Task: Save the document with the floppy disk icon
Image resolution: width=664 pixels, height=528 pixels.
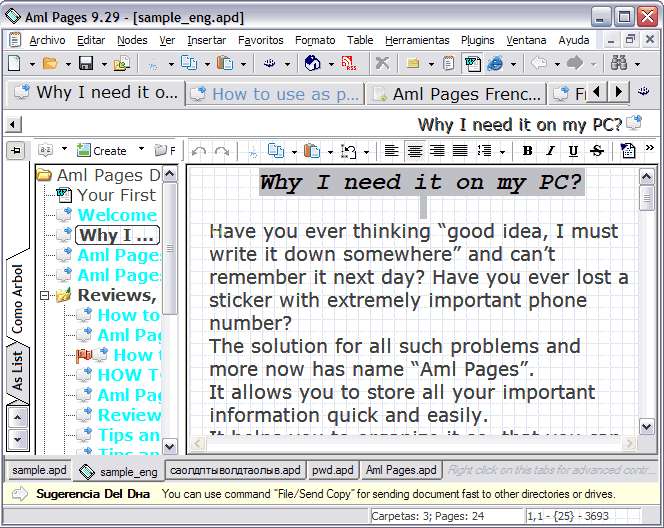Action: (86, 64)
